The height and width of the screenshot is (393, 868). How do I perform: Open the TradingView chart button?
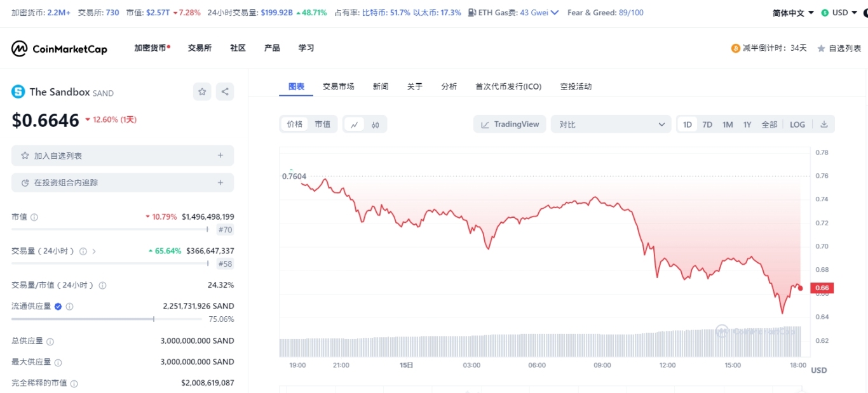(x=510, y=124)
